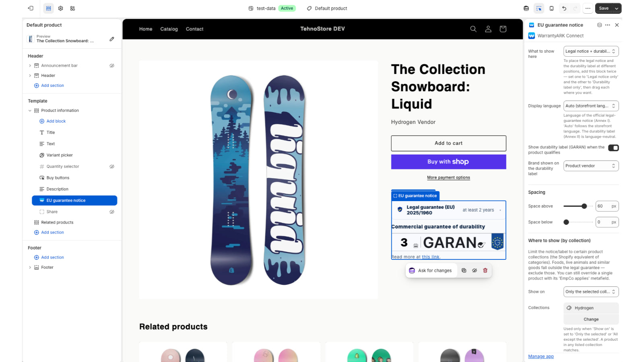This screenshot has width=644, height=362.
Task: Open theme settings gear icon
Action: (x=60, y=8)
